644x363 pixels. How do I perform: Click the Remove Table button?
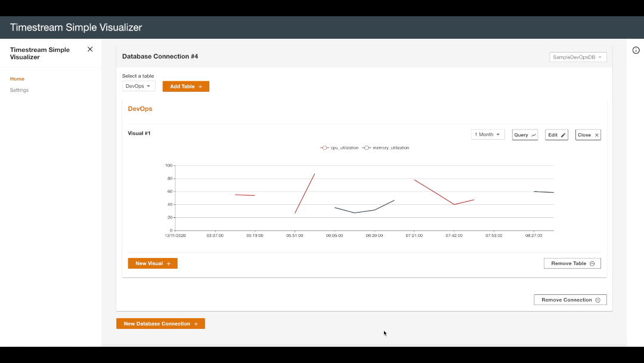(x=572, y=263)
